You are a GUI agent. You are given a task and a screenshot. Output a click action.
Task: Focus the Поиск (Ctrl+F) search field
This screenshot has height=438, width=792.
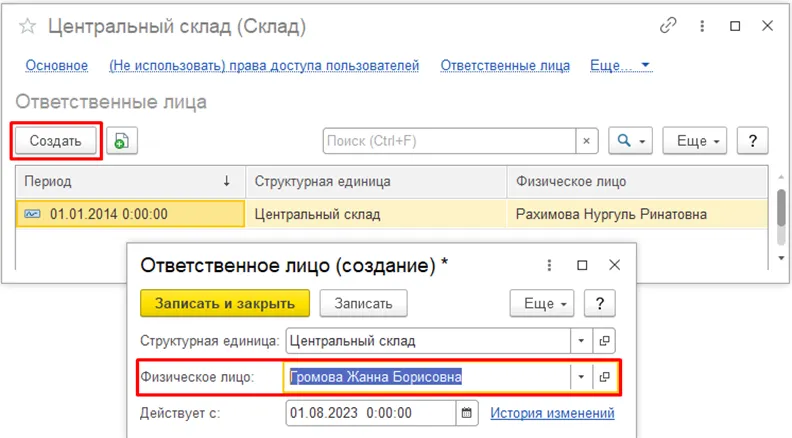(x=450, y=141)
